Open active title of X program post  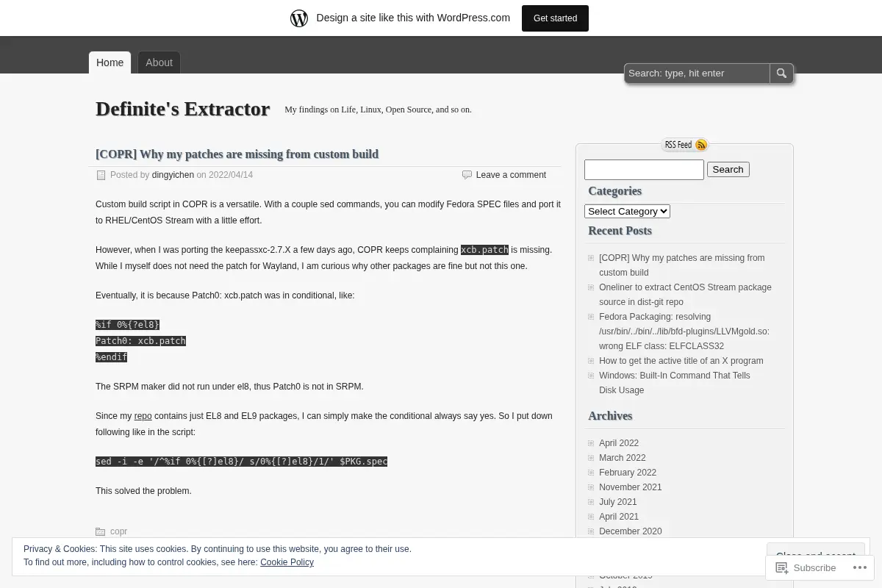(x=681, y=361)
